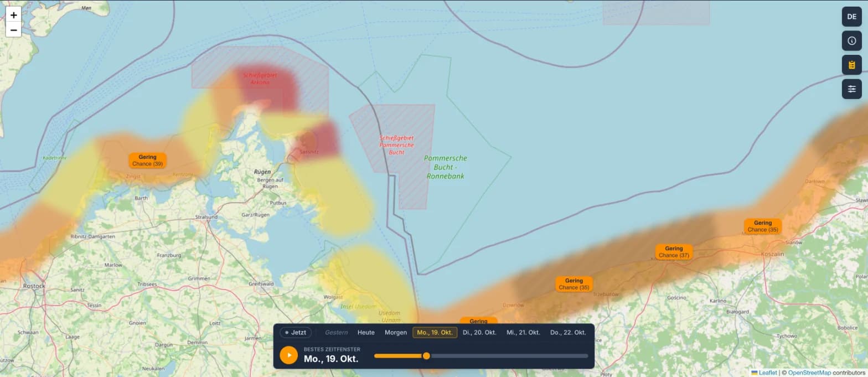Open the Gering Chance (37) marker
868x377 pixels.
(x=674, y=252)
